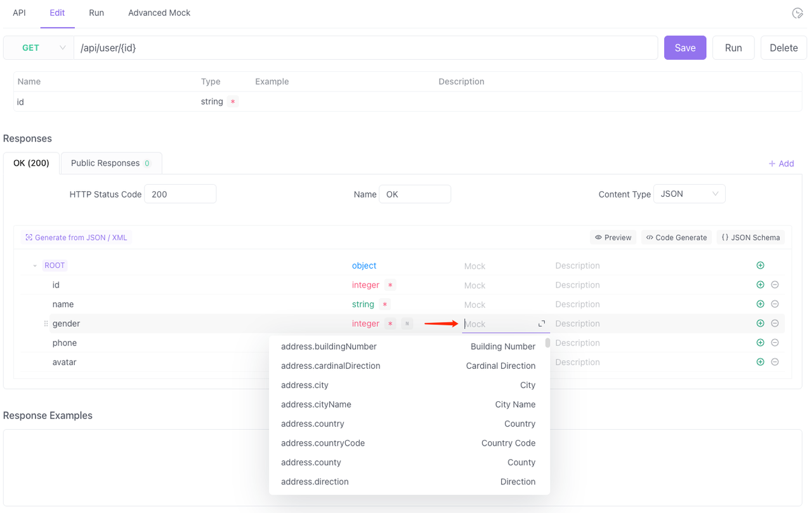
Task: Remove the avatar field with its minus icon
Action: click(x=775, y=362)
